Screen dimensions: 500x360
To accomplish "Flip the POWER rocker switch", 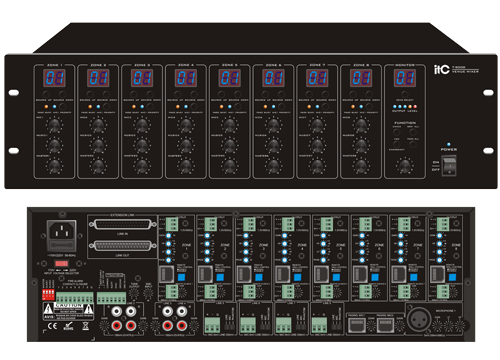I will (449, 166).
